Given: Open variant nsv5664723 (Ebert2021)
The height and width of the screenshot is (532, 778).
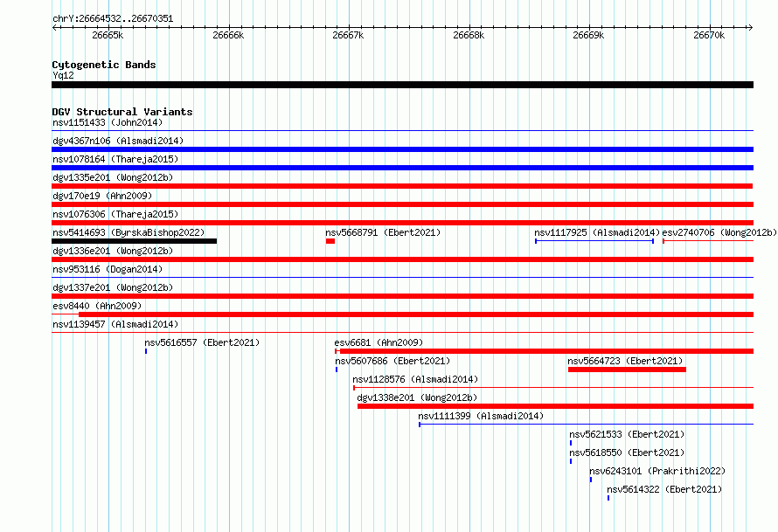Looking at the screenshot, I should click(x=625, y=361).
